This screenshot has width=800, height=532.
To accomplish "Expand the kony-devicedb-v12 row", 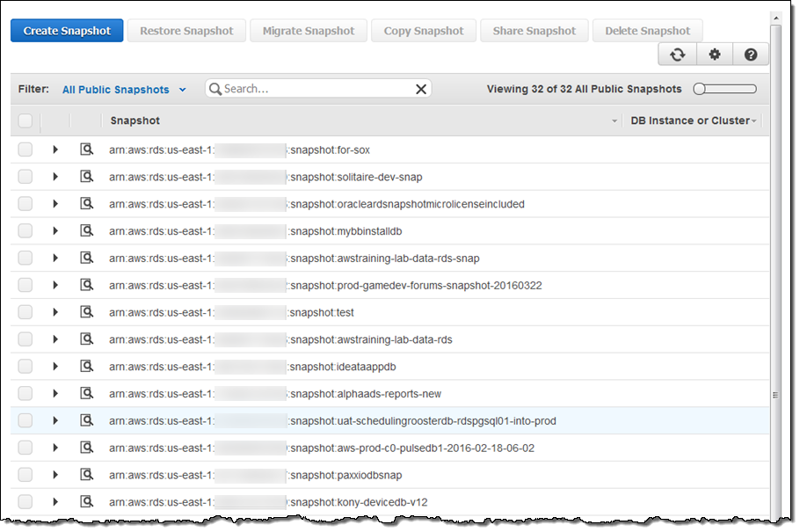I will (x=55, y=502).
